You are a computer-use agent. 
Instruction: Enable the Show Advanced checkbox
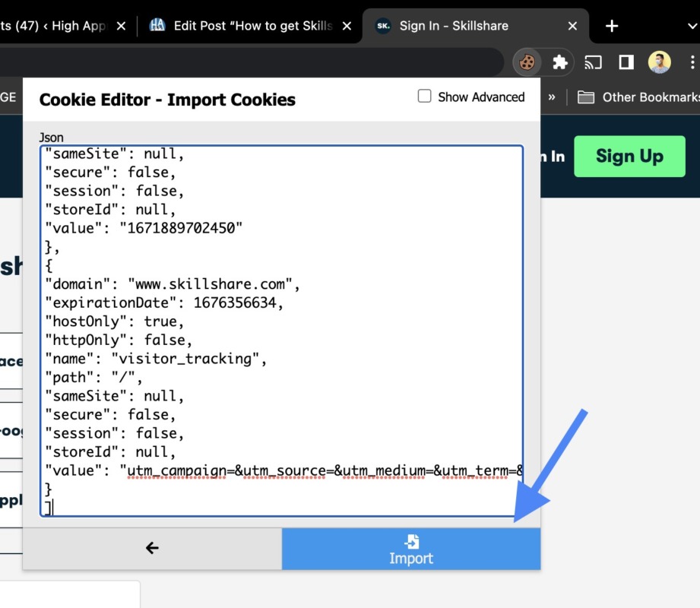click(424, 96)
